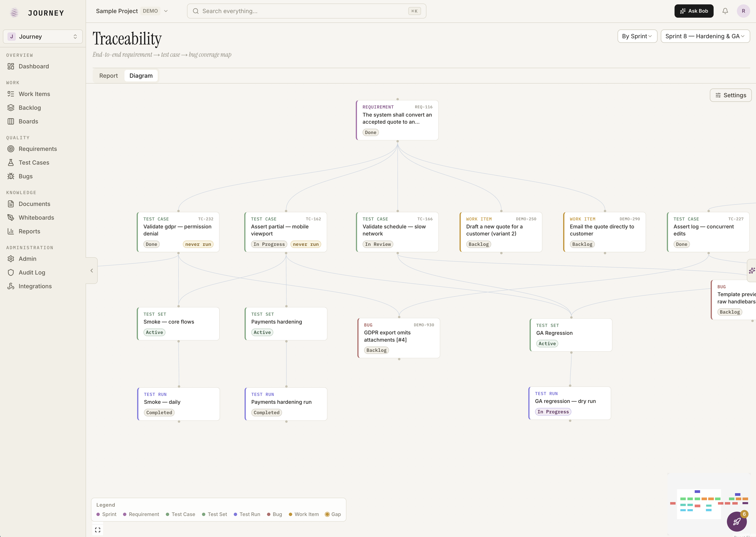756x537 pixels.
Task: Focus the Search everything field
Action: pyautogui.click(x=307, y=11)
